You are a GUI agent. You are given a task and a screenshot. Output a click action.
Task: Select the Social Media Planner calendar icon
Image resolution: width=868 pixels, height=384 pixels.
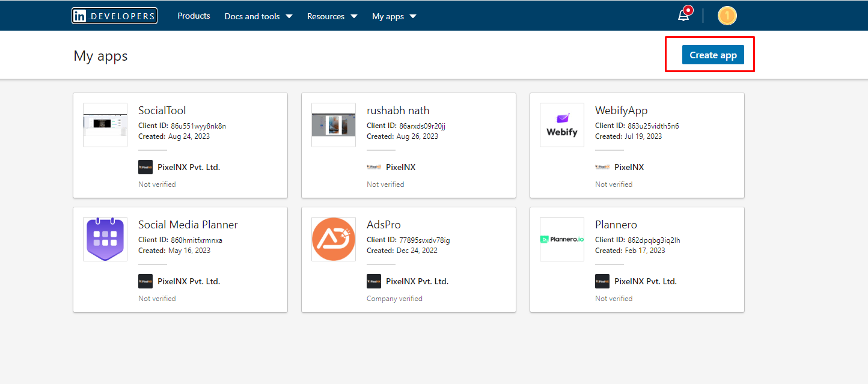tap(105, 239)
